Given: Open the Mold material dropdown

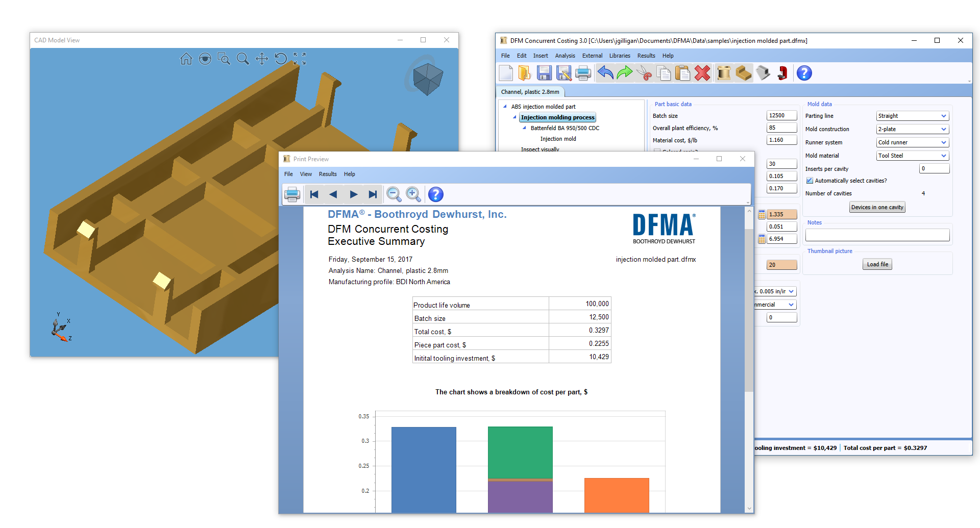Looking at the screenshot, I should pos(944,156).
